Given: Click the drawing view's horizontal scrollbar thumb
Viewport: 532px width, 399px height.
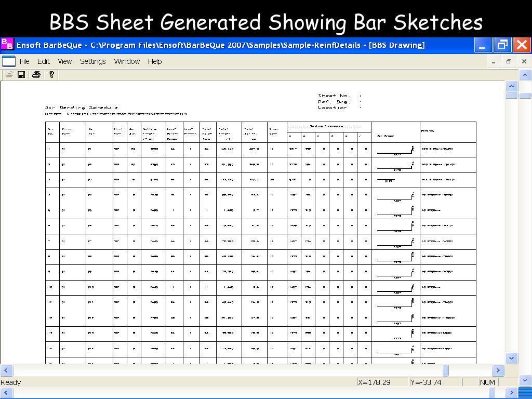Looking at the screenshot, I should click(445, 370).
